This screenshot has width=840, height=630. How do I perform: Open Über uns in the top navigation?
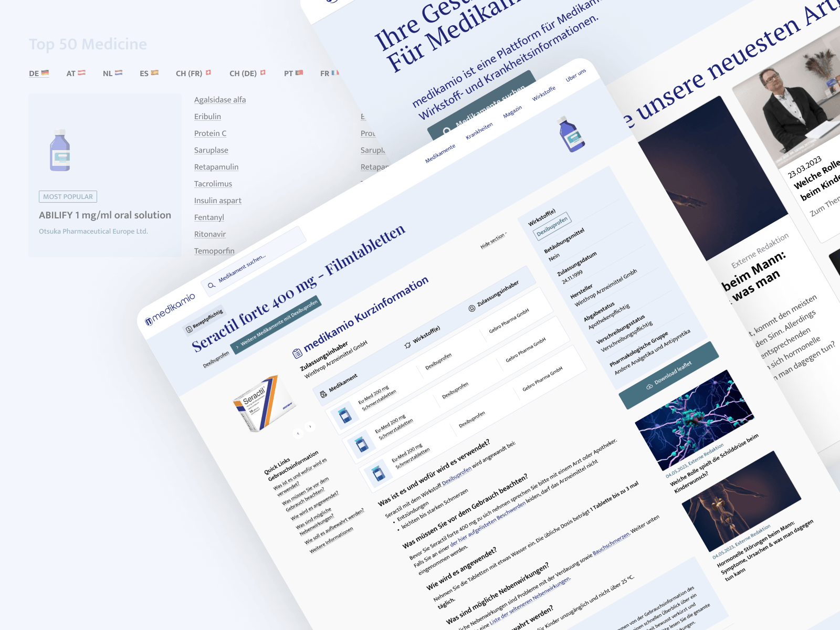(x=576, y=75)
